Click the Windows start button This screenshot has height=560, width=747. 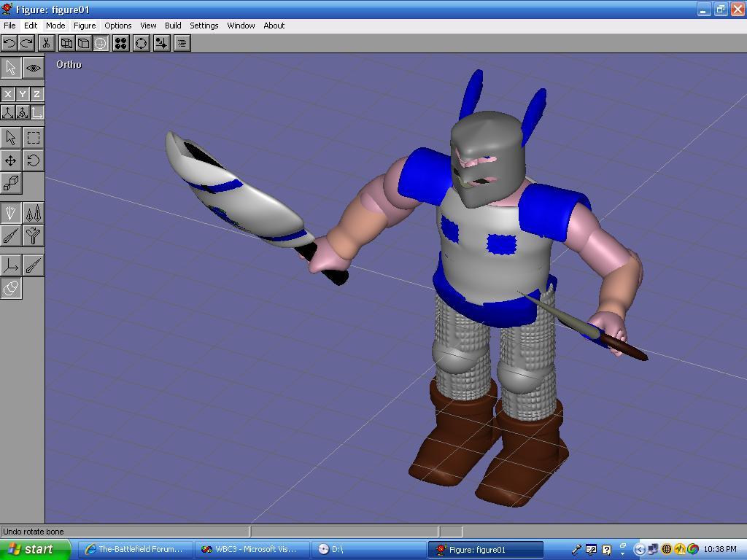click(x=34, y=549)
